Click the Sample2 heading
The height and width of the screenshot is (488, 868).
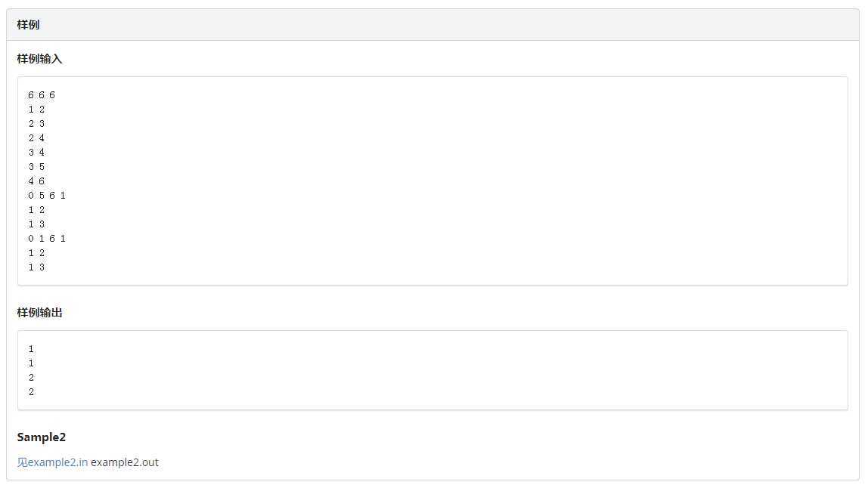(x=41, y=437)
